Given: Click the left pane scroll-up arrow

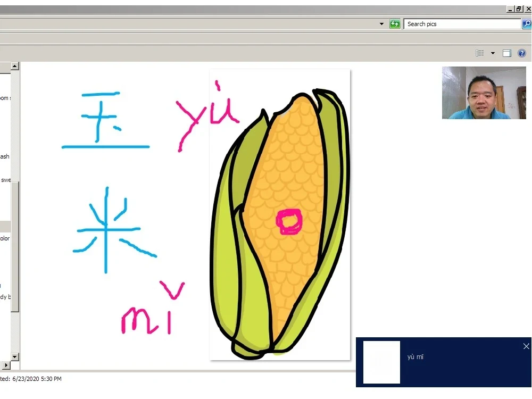Looking at the screenshot, I should click(14, 66).
